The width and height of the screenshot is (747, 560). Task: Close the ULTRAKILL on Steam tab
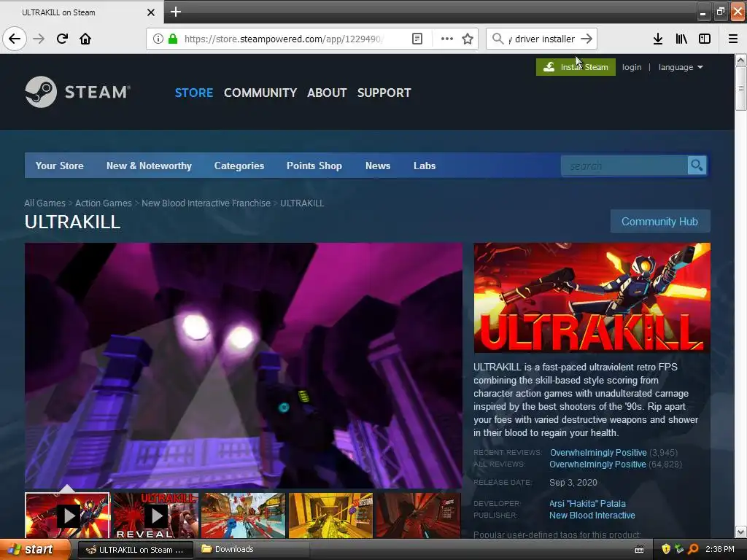coord(150,12)
